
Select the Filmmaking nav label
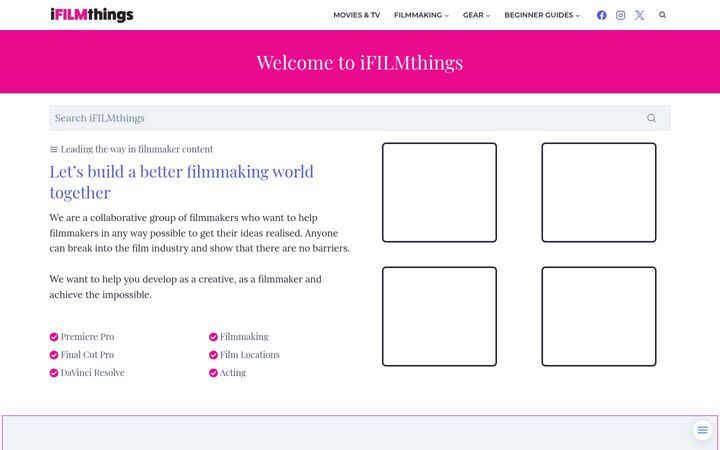(x=418, y=15)
